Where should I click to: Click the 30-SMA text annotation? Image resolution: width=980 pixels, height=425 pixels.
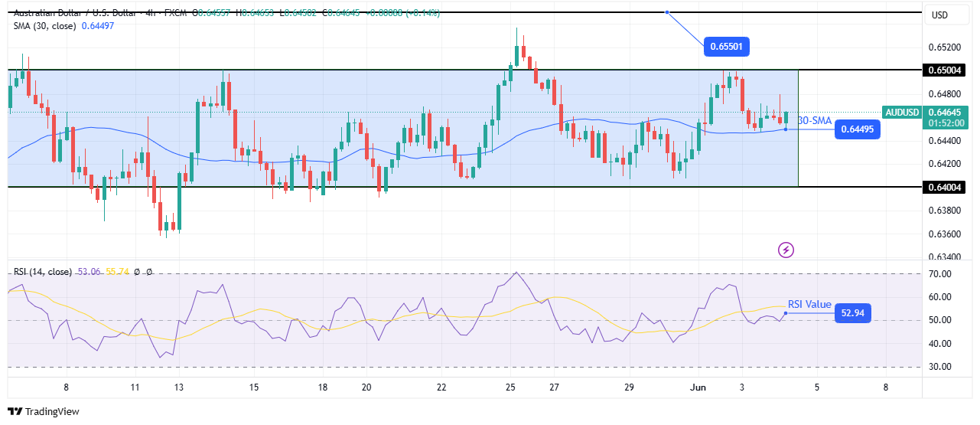point(814,120)
